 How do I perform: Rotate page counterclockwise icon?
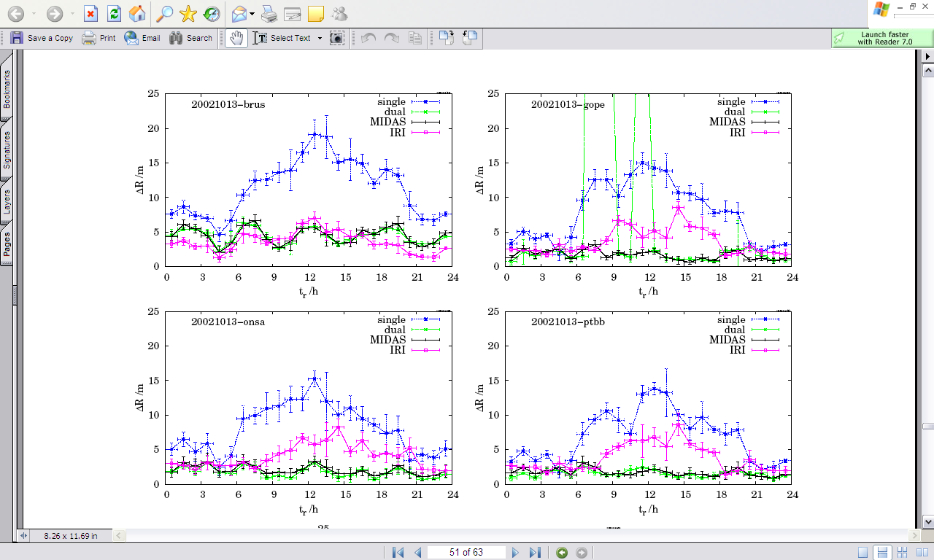click(469, 38)
